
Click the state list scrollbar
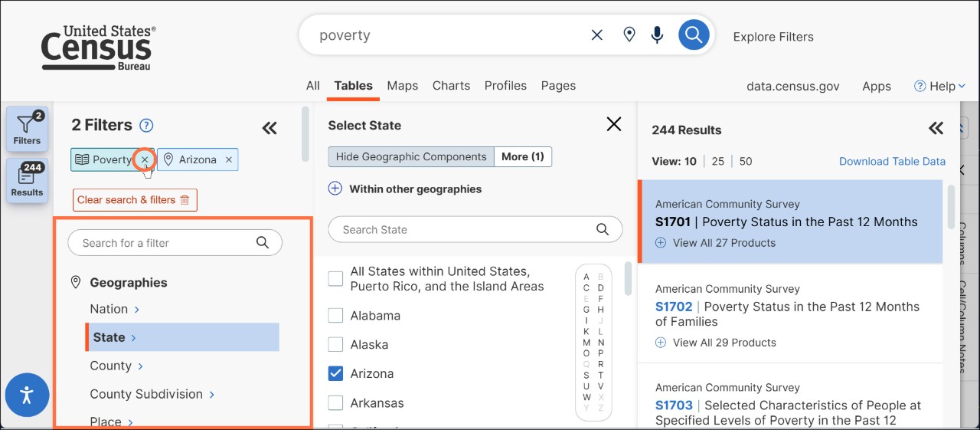(x=628, y=278)
